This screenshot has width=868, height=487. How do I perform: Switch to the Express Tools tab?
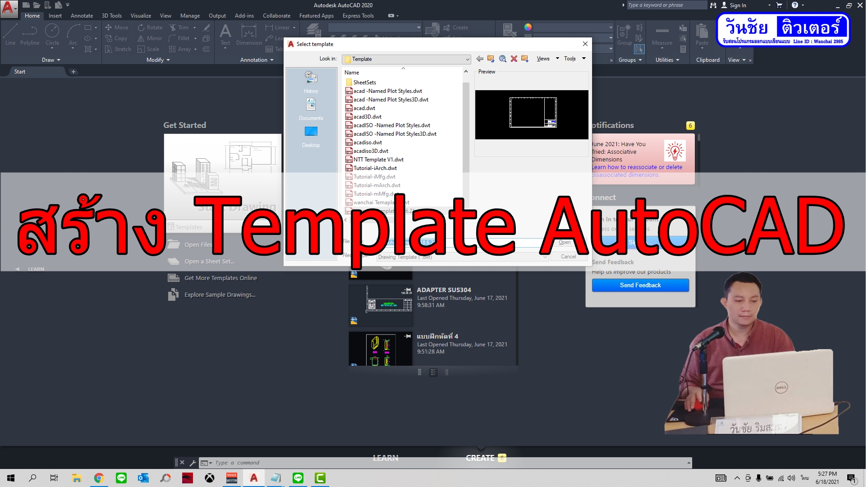click(358, 16)
